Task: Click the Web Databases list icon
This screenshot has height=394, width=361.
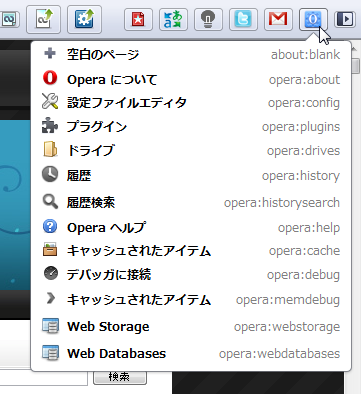Action: tap(50, 353)
